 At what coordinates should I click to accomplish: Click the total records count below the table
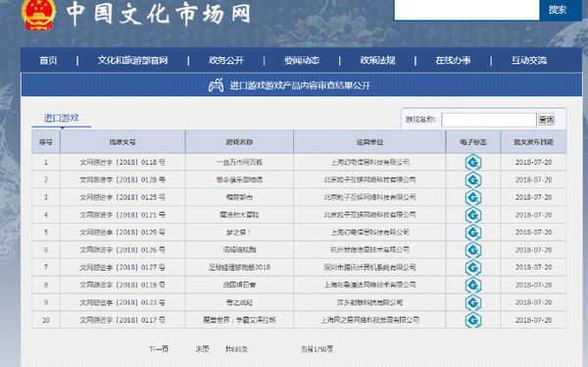(x=236, y=349)
